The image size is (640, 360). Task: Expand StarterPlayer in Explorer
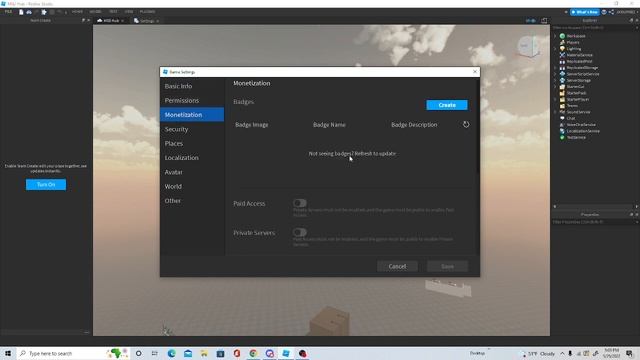click(555, 99)
